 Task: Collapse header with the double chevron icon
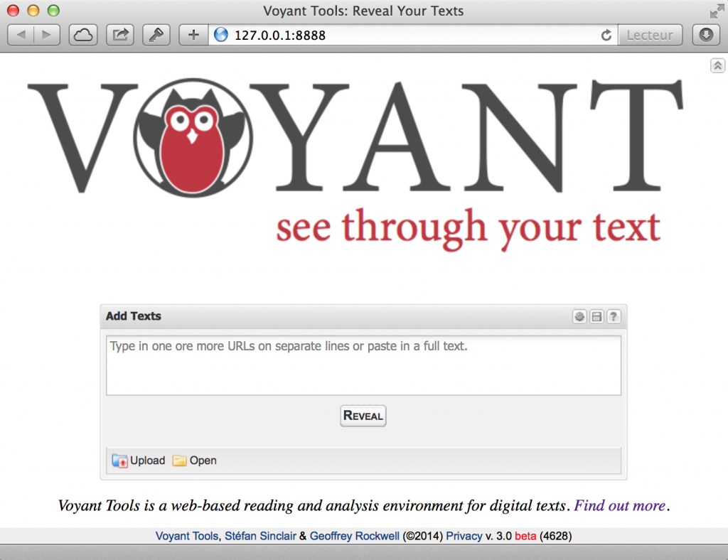click(x=717, y=65)
